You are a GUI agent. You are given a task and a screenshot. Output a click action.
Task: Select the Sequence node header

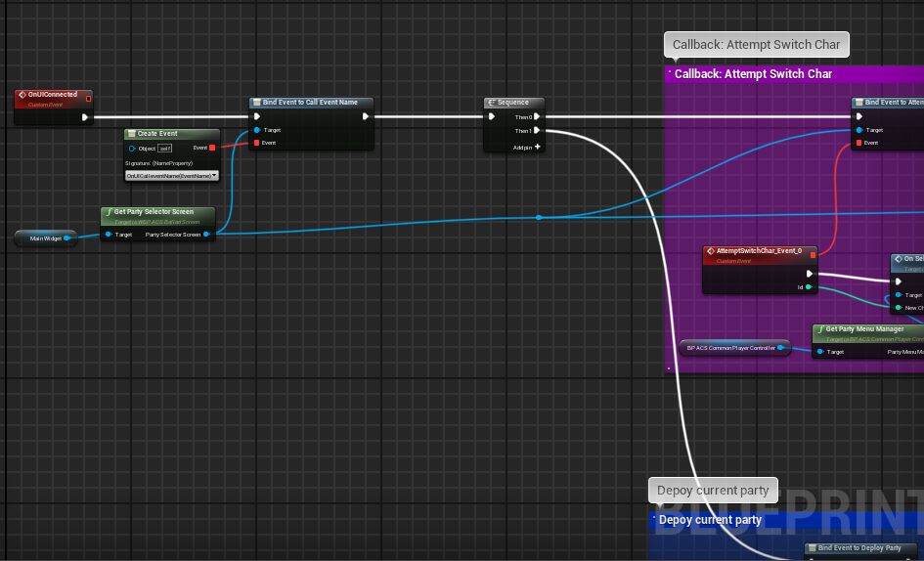(514, 103)
